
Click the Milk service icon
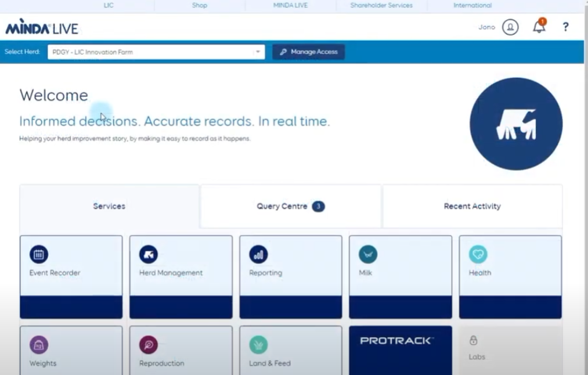point(368,254)
